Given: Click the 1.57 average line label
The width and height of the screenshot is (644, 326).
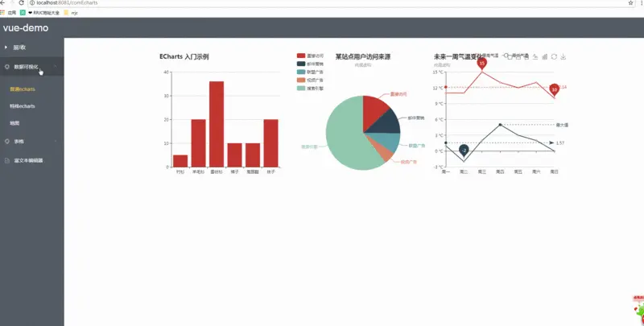Looking at the screenshot, I should point(560,143).
